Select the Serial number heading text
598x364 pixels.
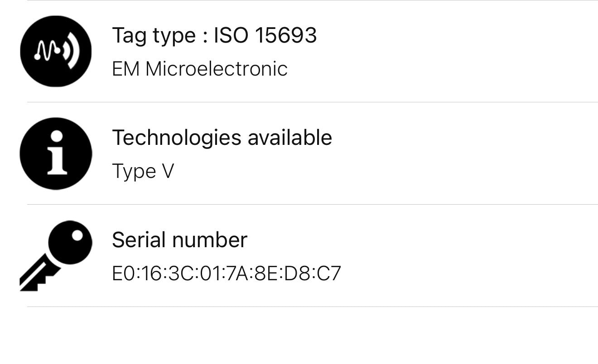click(180, 240)
